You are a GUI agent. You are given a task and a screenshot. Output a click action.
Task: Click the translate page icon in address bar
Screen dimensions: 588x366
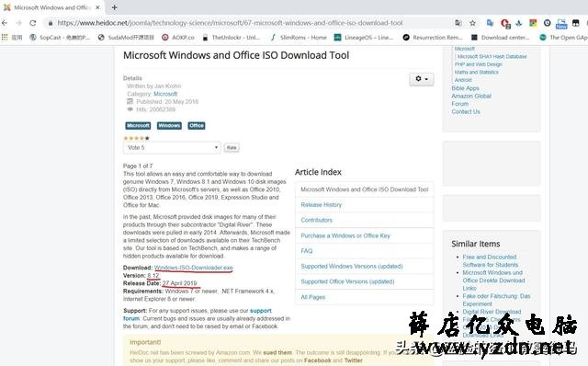[458, 23]
